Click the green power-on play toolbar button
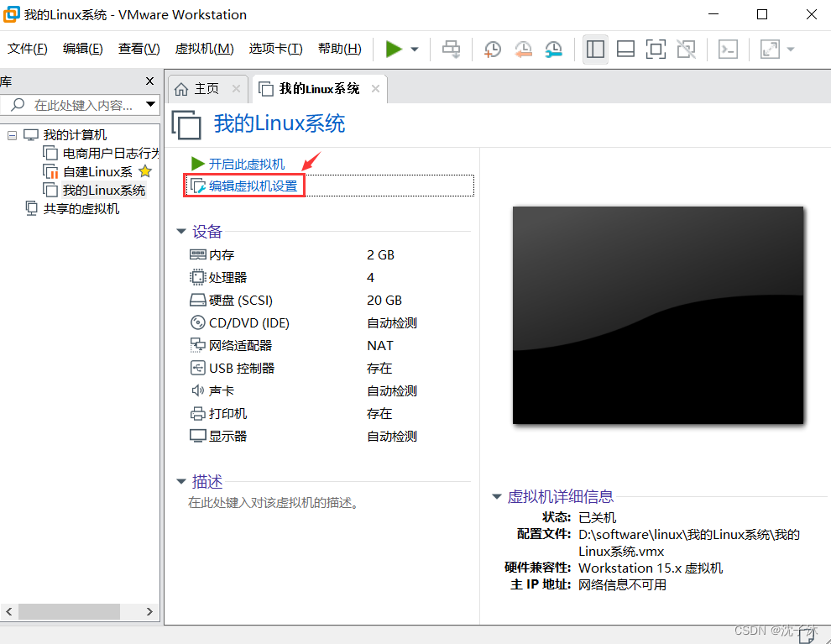The height and width of the screenshot is (644, 831). coord(393,49)
